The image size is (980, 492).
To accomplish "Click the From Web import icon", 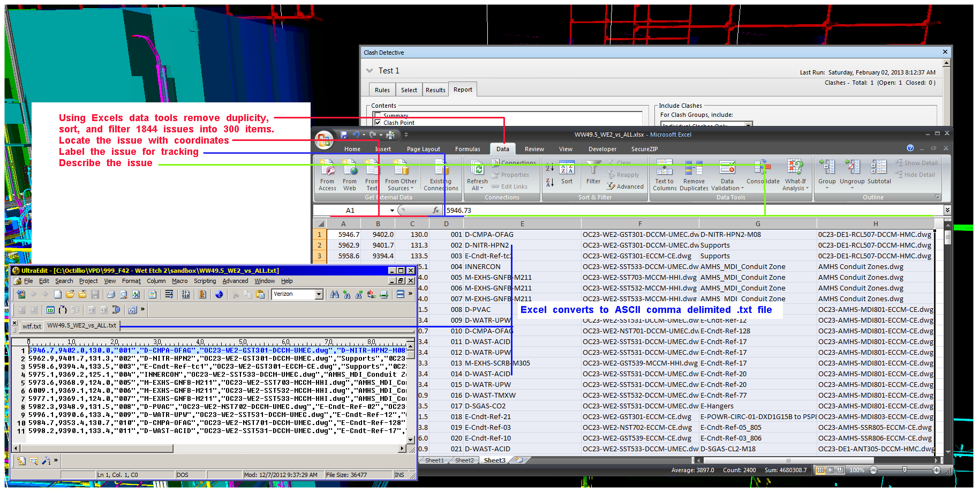I will 350,169.
